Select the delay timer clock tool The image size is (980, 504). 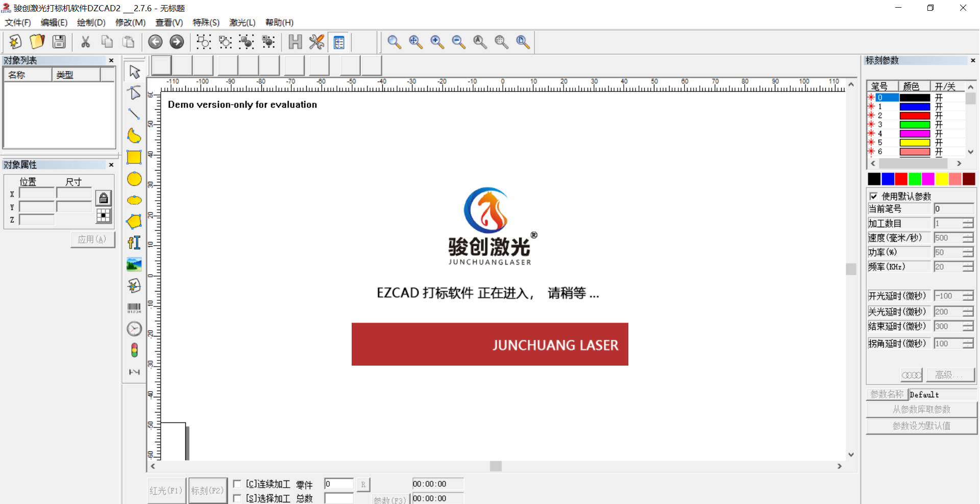(134, 329)
